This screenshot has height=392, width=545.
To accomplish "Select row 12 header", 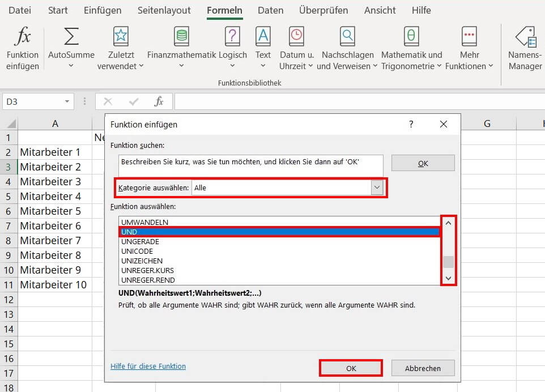I will 8,300.
